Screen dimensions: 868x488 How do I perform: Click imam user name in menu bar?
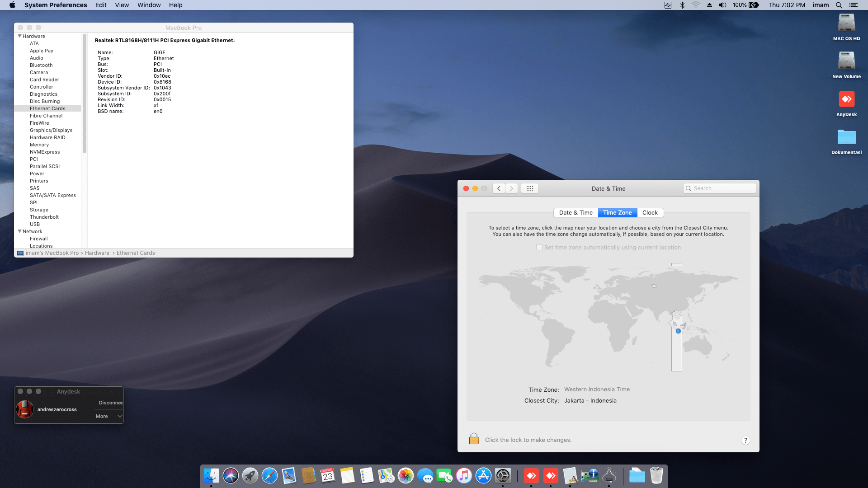click(821, 5)
